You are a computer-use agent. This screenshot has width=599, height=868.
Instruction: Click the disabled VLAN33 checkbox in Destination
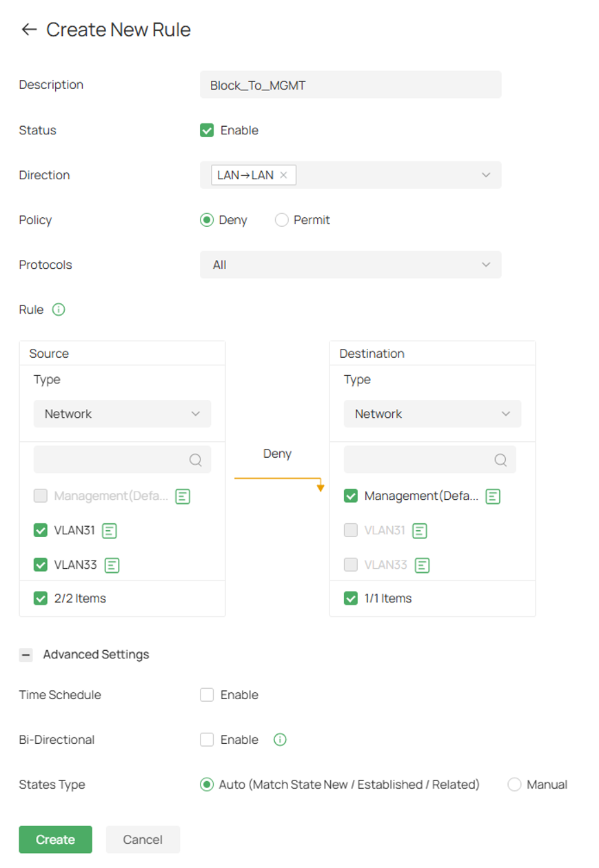(351, 565)
